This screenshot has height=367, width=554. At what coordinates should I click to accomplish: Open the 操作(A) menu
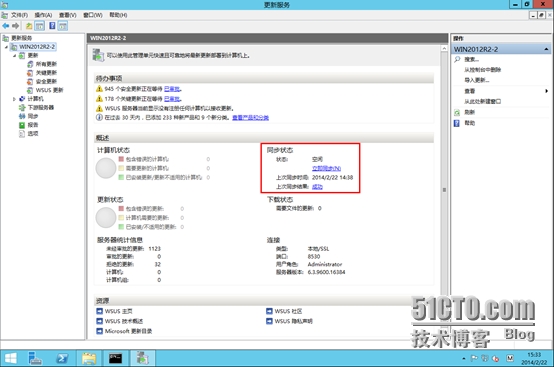(x=43, y=15)
